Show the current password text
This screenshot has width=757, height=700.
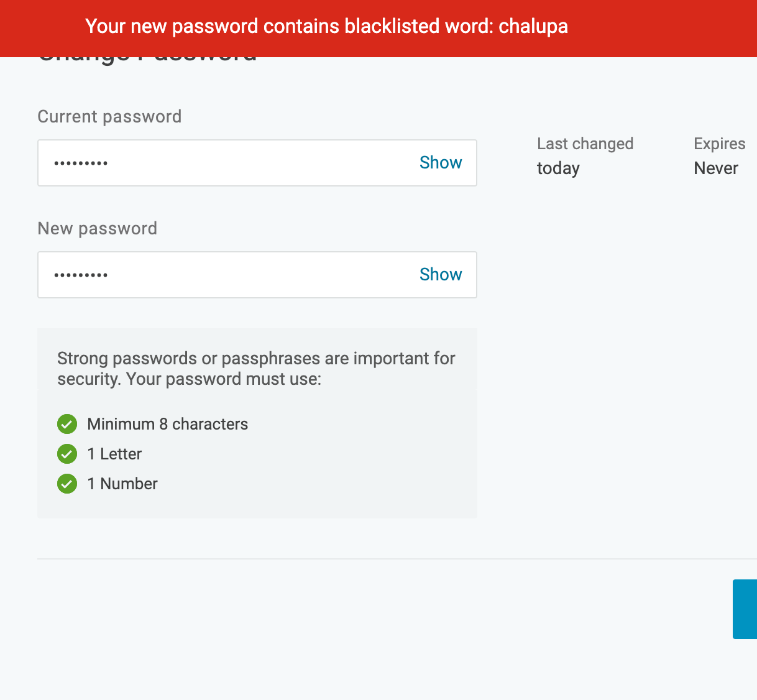(441, 162)
